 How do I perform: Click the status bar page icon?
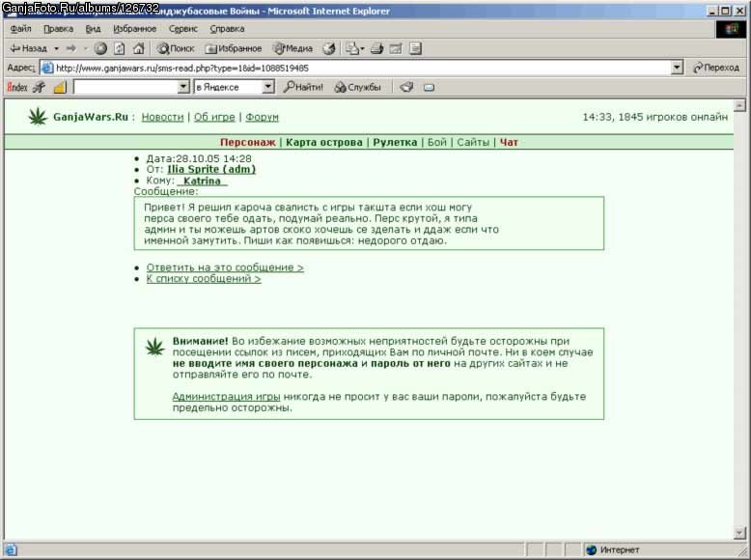(x=11, y=550)
